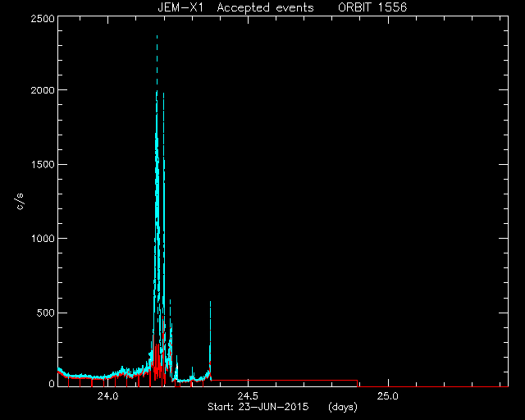Click the flat red step line after 24.5
Screen dimensions: 525x420
pos(285,381)
